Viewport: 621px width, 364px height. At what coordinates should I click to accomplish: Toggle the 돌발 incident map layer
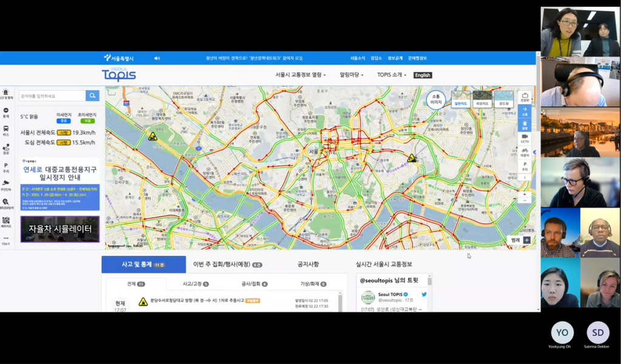pyautogui.click(x=525, y=125)
